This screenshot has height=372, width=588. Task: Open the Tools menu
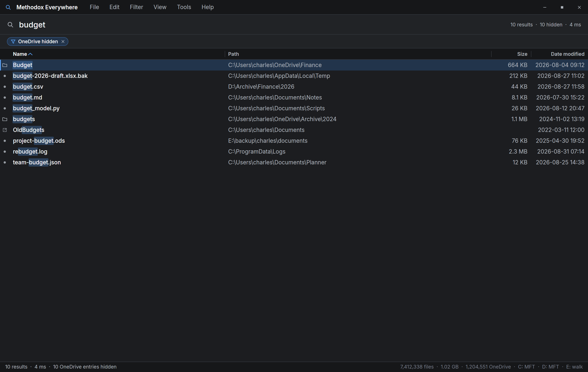[184, 7]
